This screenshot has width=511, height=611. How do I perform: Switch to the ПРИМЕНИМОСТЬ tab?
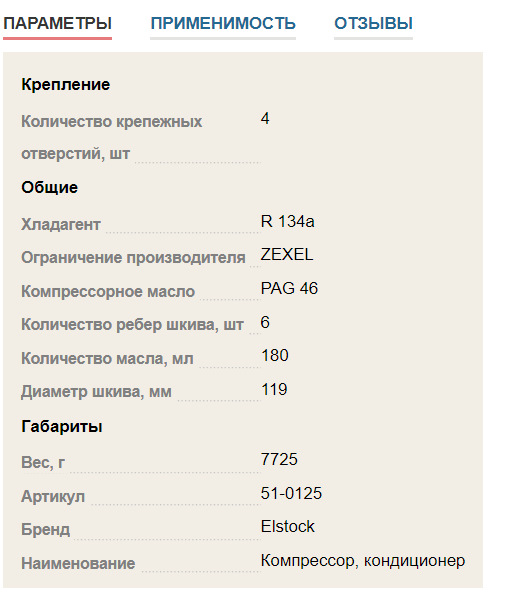pos(223,23)
